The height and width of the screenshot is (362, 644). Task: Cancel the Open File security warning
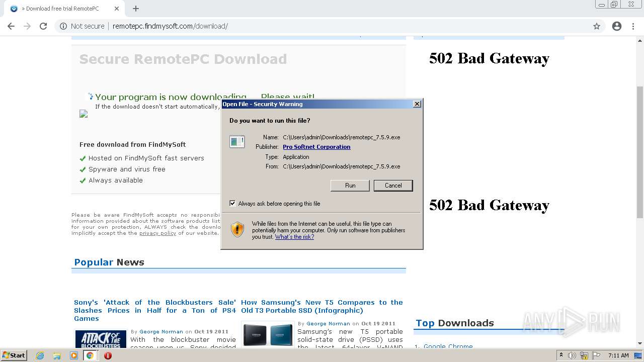tap(393, 186)
